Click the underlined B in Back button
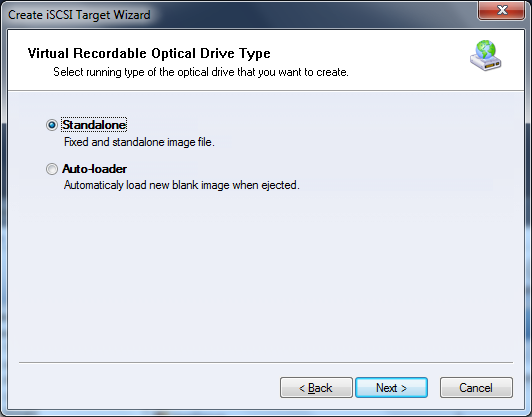This screenshot has width=532, height=417. coord(311,388)
